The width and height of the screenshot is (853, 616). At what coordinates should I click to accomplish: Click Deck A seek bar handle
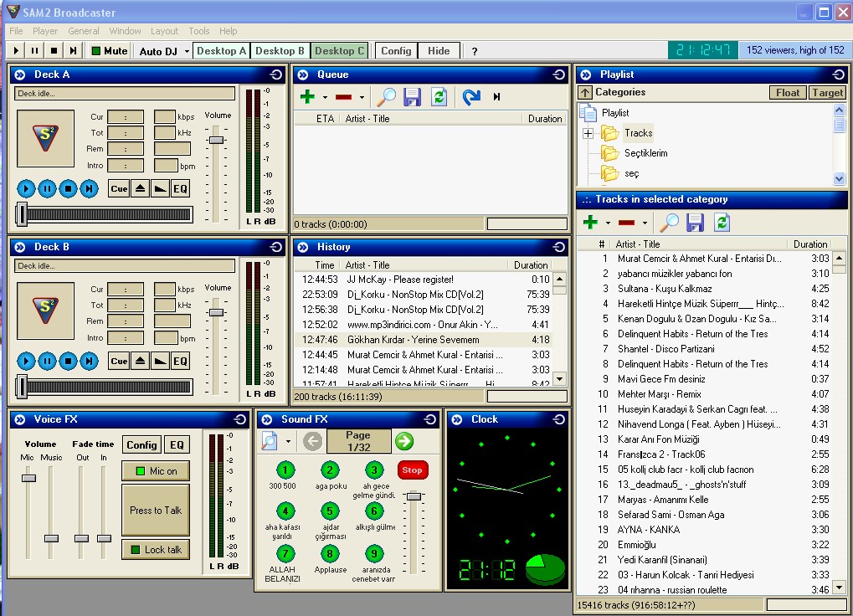[x=22, y=214]
